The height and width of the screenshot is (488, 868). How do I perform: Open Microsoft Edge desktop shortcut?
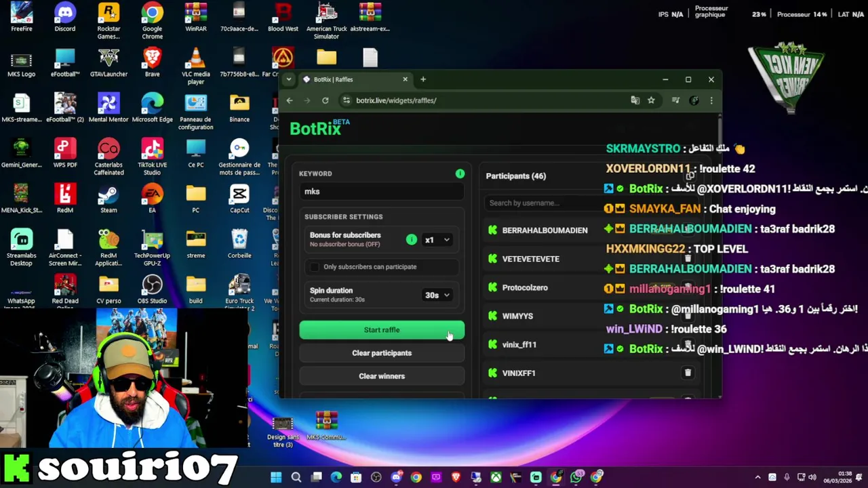pyautogui.click(x=152, y=108)
